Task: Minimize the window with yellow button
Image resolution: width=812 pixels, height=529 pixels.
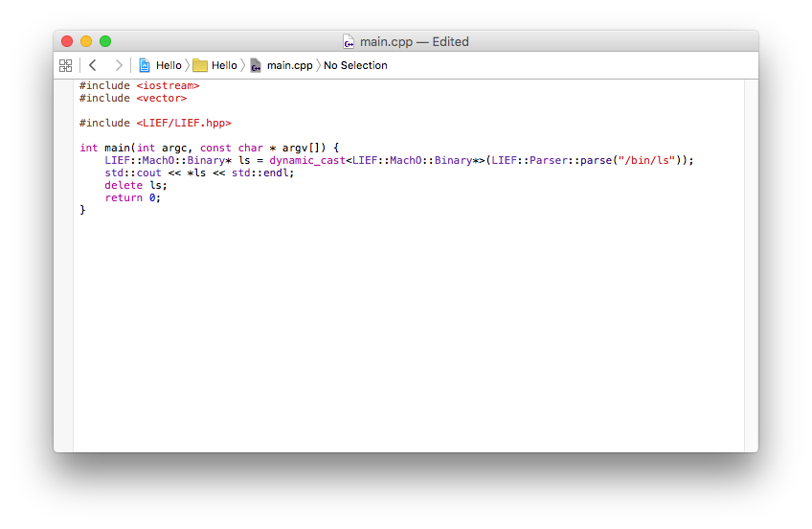Action: 86,41
